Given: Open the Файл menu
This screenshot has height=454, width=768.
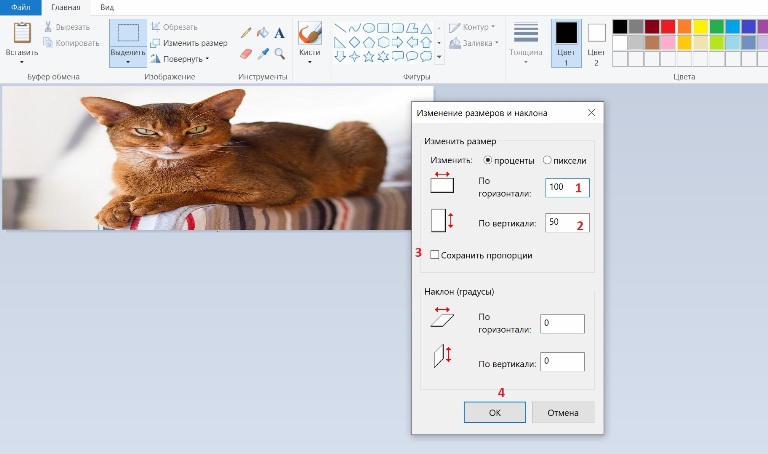Looking at the screenshot, I should pos(20,6).
